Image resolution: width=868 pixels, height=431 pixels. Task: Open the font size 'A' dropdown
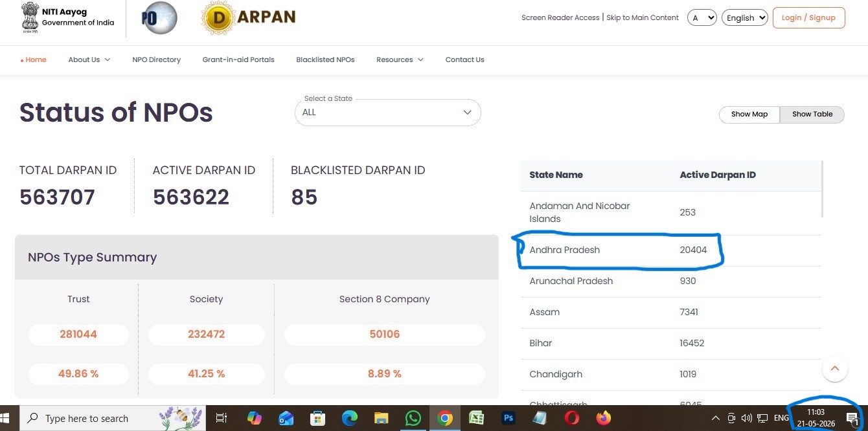[702, 17]
